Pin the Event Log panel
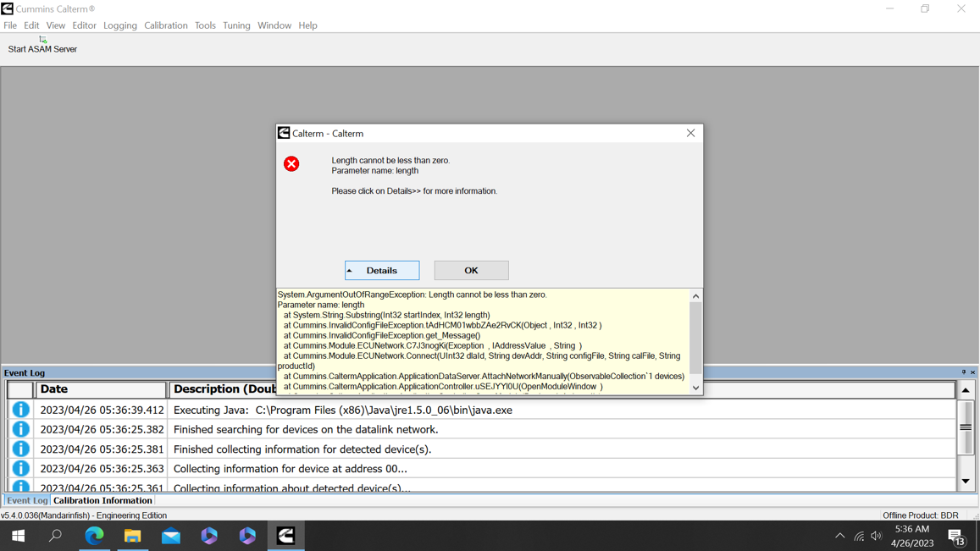The width and height of the screenshot is (980, 551). click(x=964, y=372)
